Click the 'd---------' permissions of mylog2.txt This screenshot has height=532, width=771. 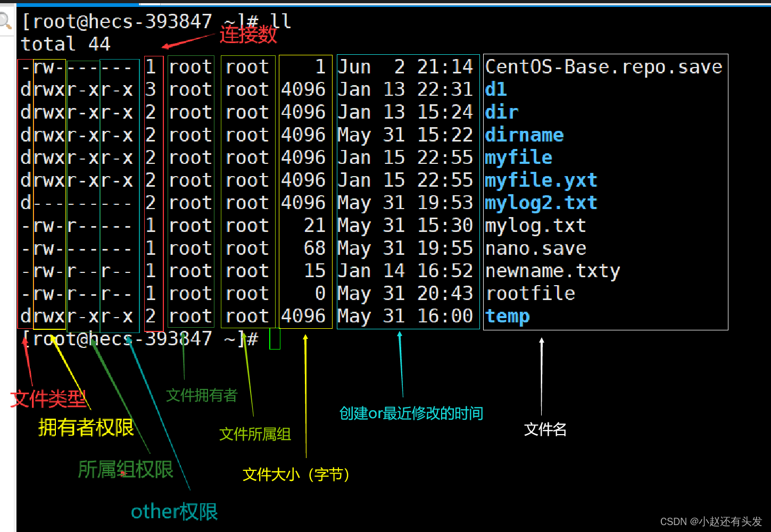[x=77, y=203]
